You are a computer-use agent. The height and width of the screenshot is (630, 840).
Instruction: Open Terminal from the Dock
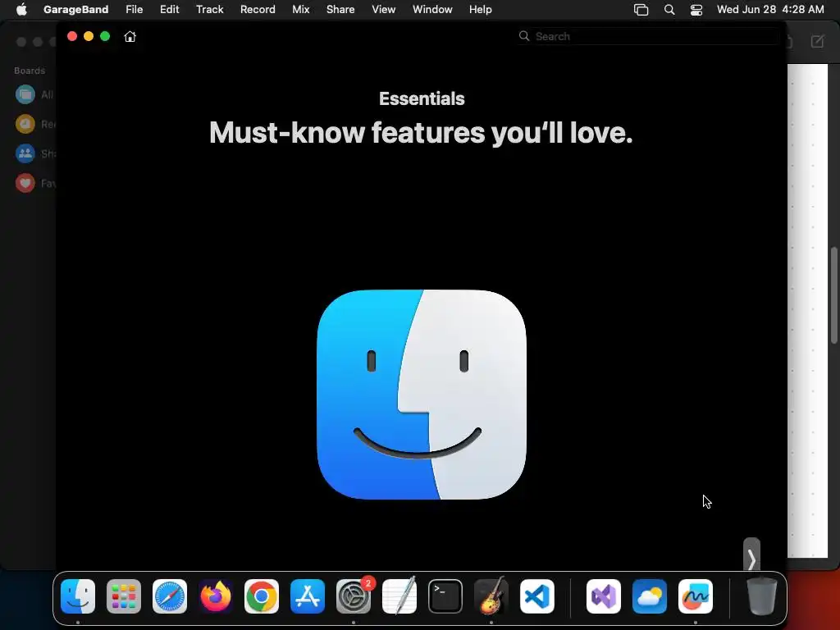tap(445, 596)
